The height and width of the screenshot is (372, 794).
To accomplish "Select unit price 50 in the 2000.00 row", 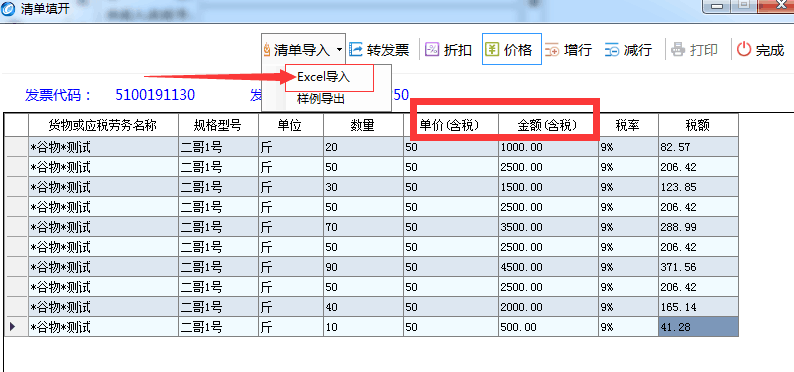I will [451, 307].
